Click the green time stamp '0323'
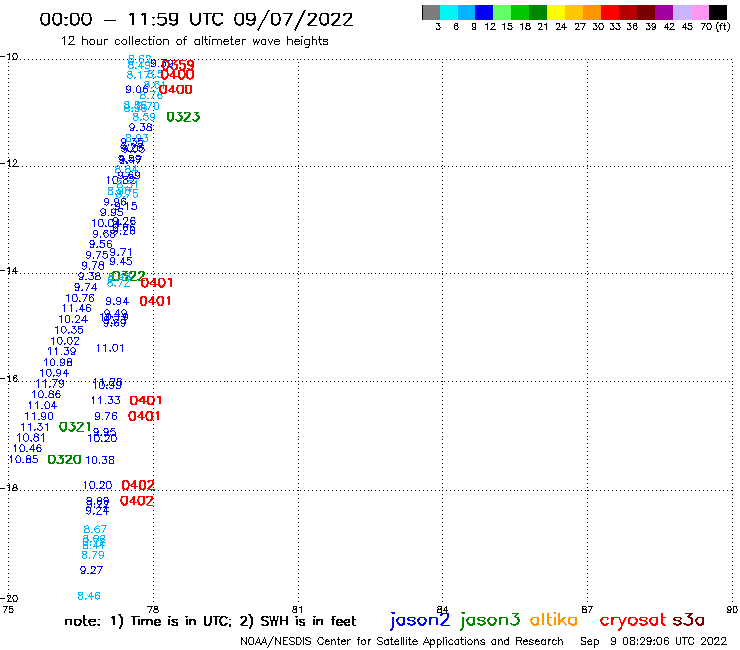 [x=183, y=117]
